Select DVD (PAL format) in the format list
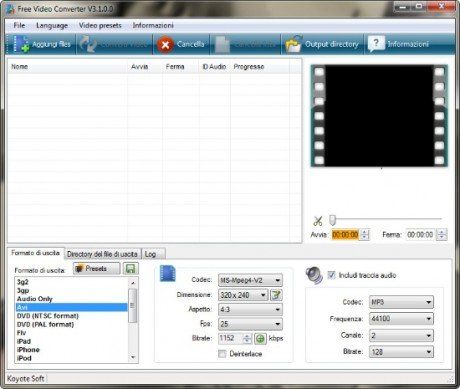 46,324
